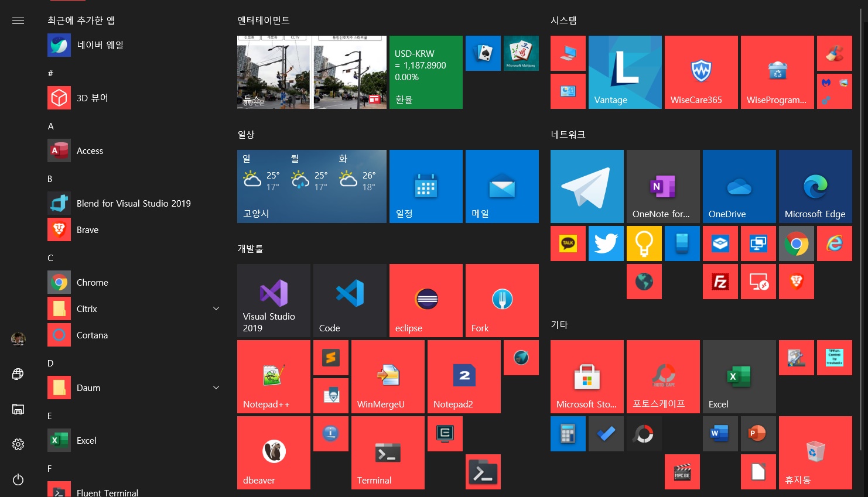The height and width of the screenshot is (497, 868).
Task: Open the Telegram tile
Action: click(587, 186)
